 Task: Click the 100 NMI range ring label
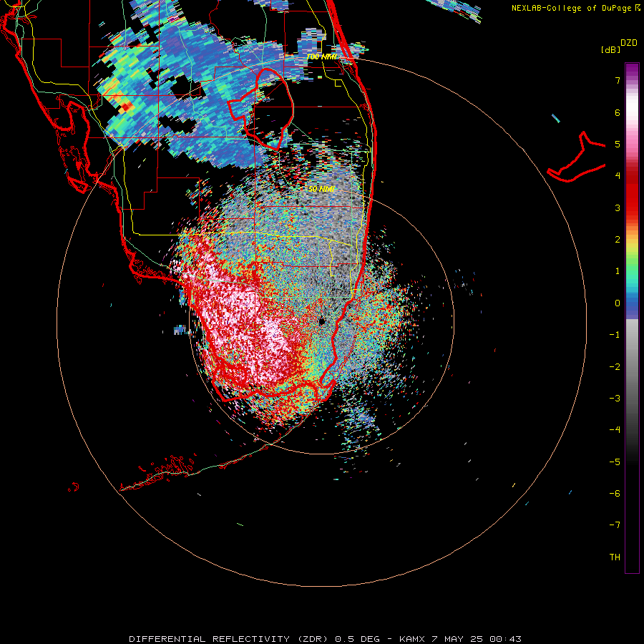coord(321,57)
